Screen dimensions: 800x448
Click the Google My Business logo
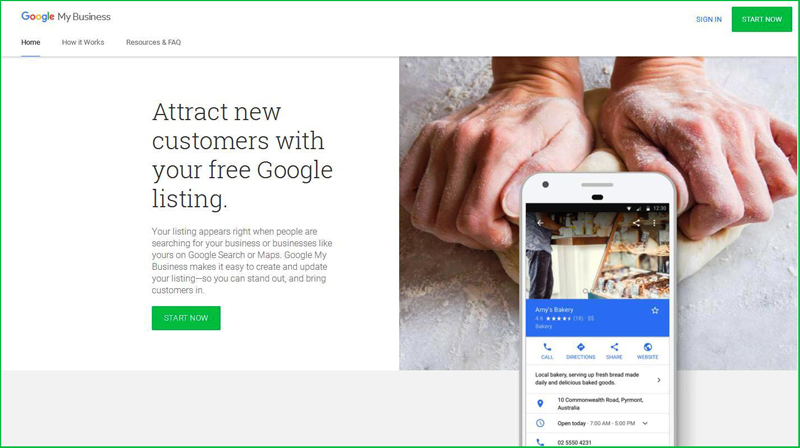point(66,16)
